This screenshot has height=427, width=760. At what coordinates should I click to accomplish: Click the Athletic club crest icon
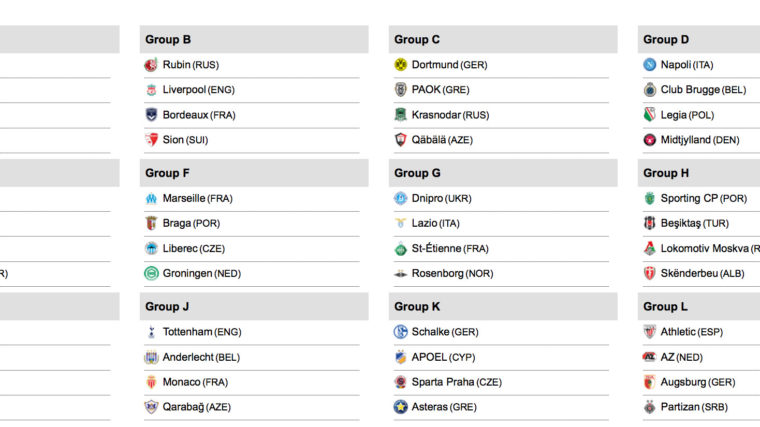[x=649, y=332]
